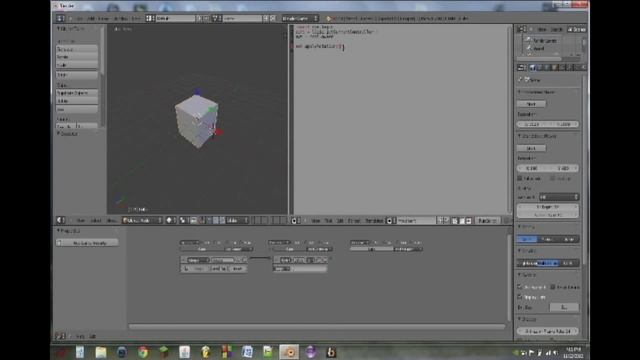Click the logic editor horizontal scrollbar
640x360 pixels.
tap(317, 327)
